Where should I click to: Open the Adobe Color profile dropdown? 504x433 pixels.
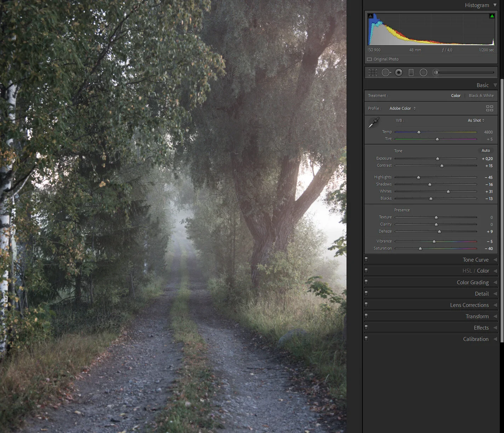click(x=402, y=108)
